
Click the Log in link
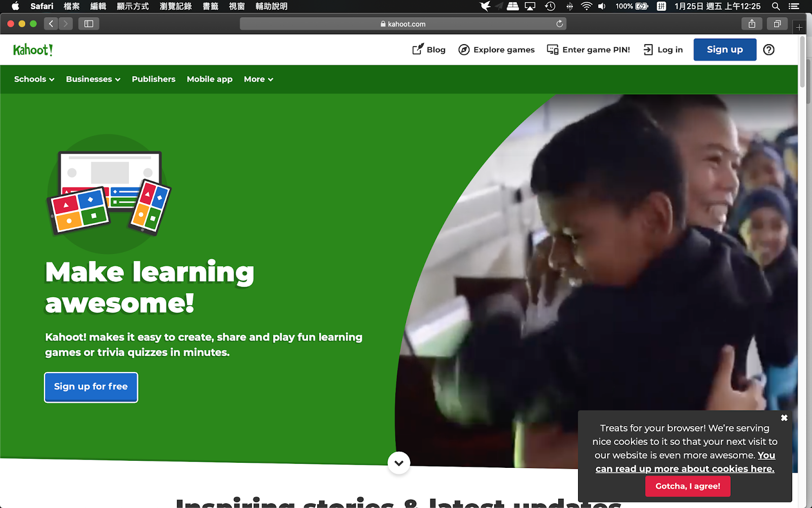(x=663, y=50)
